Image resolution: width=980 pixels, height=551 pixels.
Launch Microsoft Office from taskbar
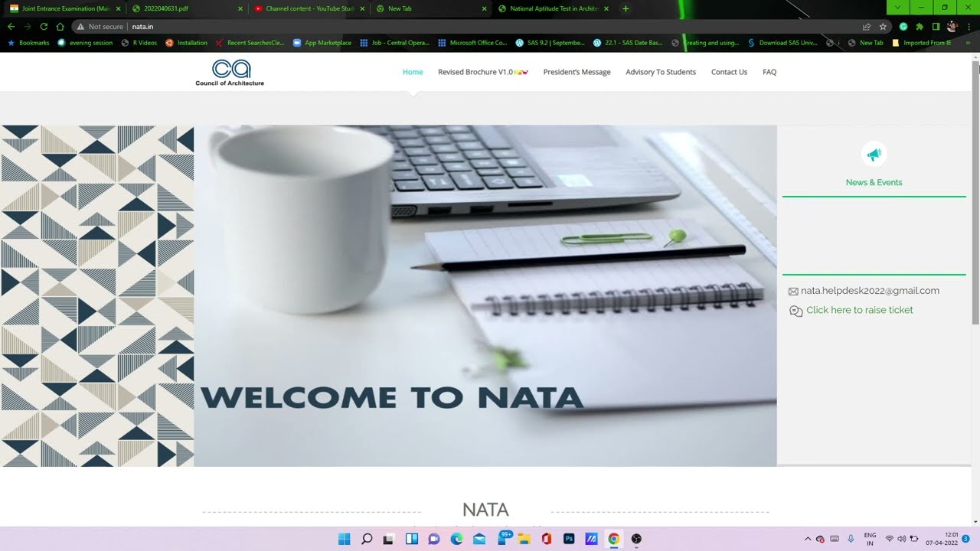(x=546, y=539)
